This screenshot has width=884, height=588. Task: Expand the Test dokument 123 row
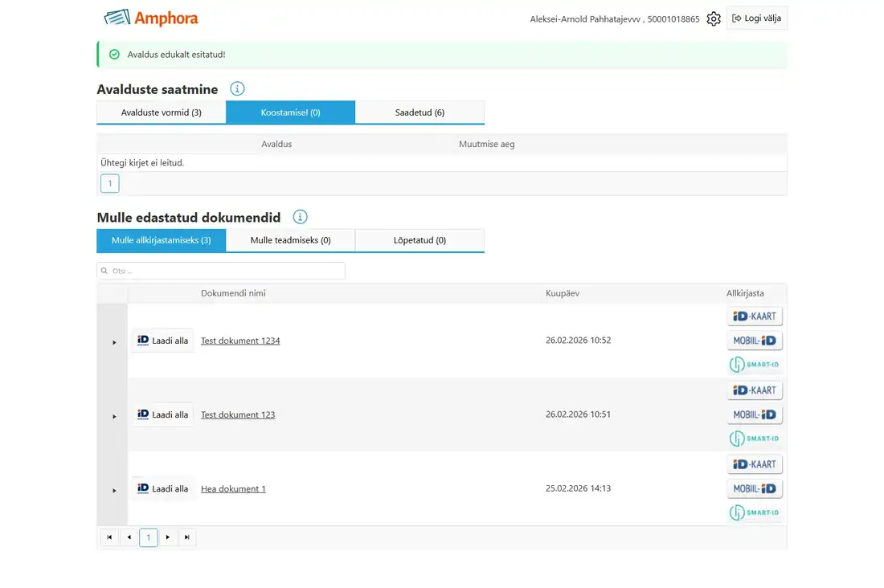click(x=114, y=417)
